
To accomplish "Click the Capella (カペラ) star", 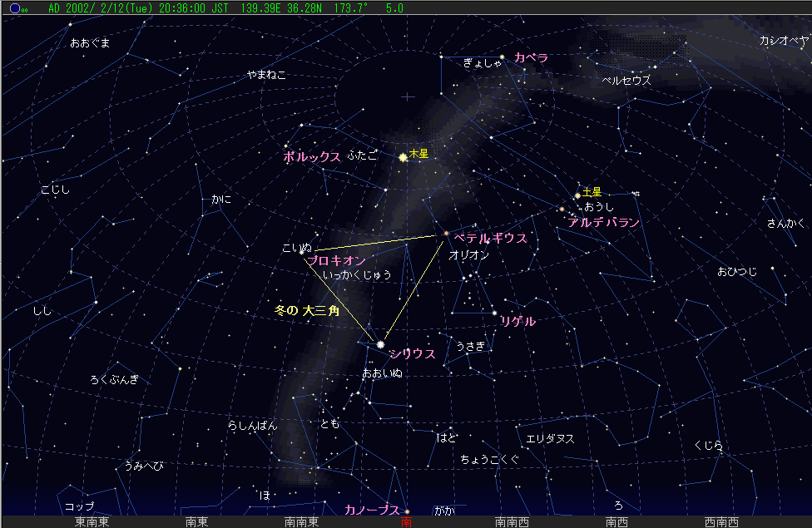I will click(x=503, y=57).
